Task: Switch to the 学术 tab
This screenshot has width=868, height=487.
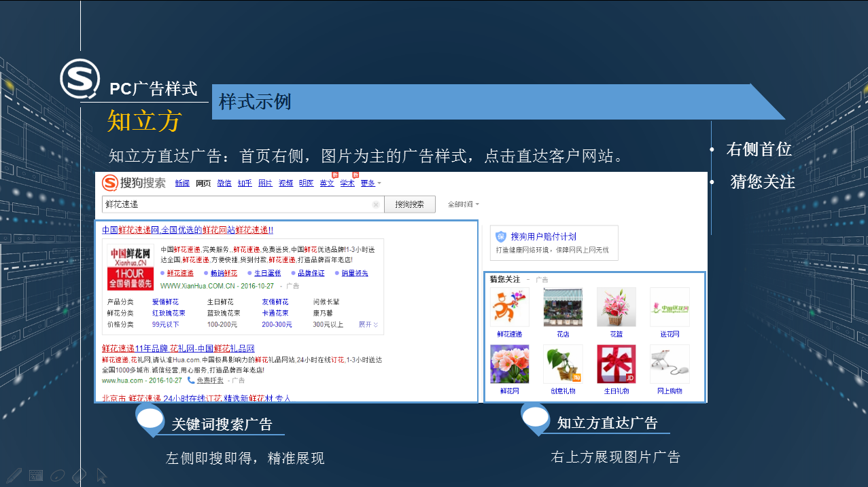Action: tap(347, 183)
